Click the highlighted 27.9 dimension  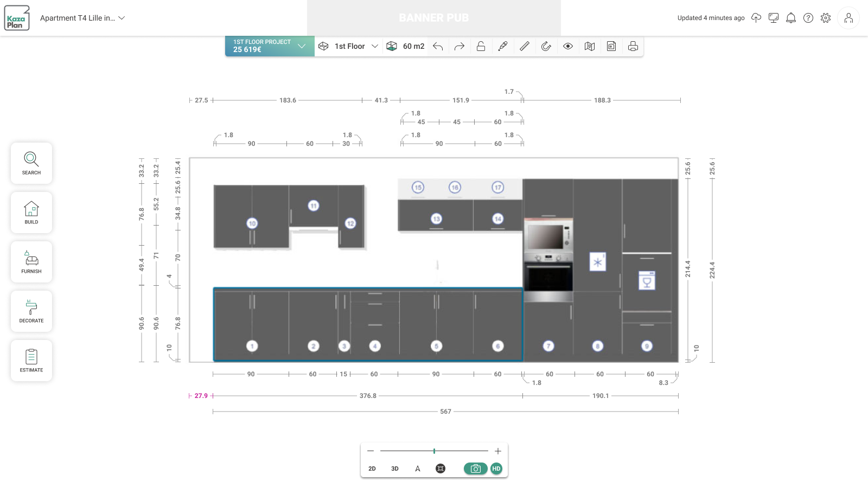coord(201,396)
